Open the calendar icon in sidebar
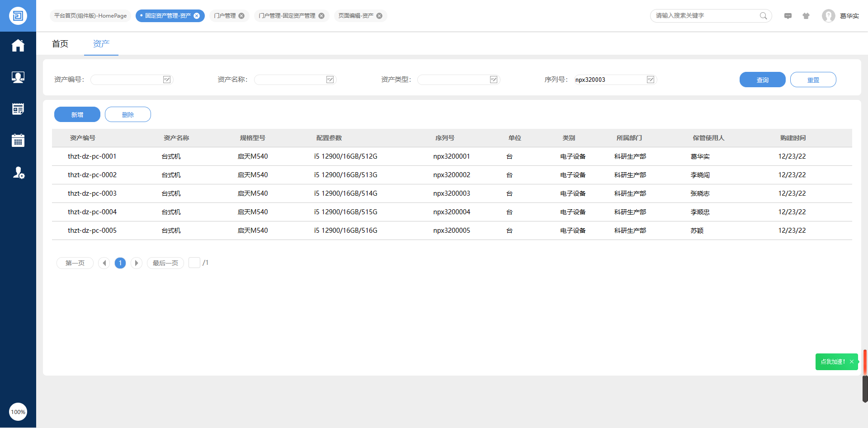This screenshot has height=428, width=868. tap(18, 141)
